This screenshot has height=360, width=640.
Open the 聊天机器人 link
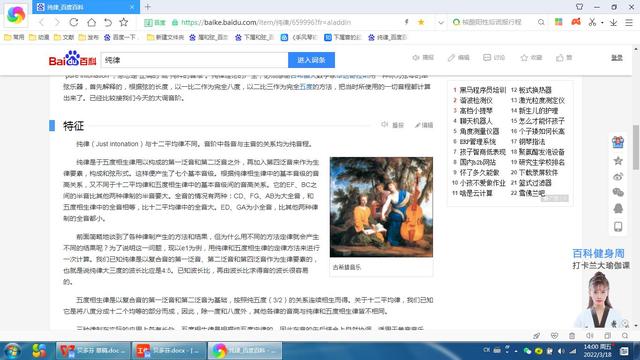(x=476, y=121)
